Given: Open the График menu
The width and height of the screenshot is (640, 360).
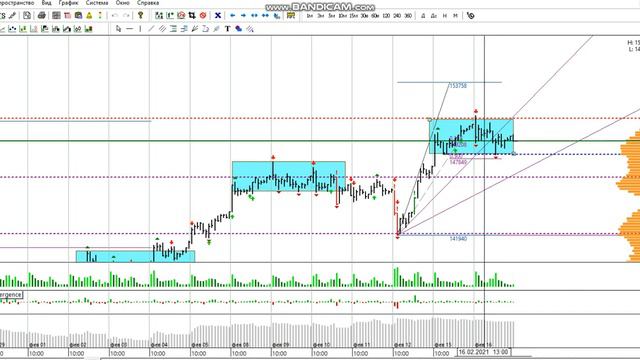Looking at the screenshot, I should [68, 3].
